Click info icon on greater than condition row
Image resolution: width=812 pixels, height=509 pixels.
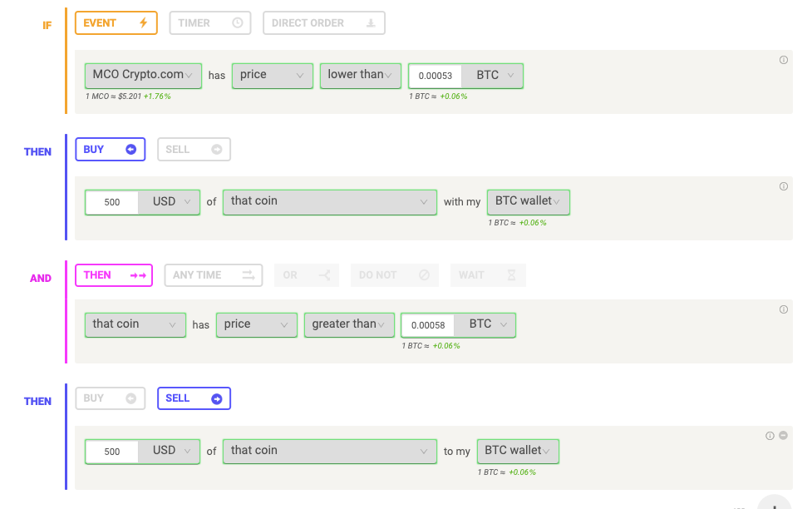[x=784, y=309]
